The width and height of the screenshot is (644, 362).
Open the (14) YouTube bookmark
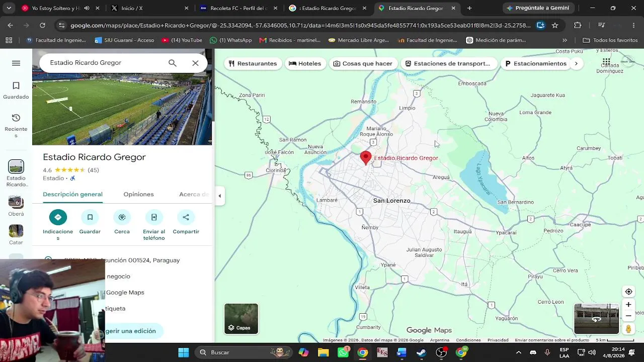click(x=182, y=40)
